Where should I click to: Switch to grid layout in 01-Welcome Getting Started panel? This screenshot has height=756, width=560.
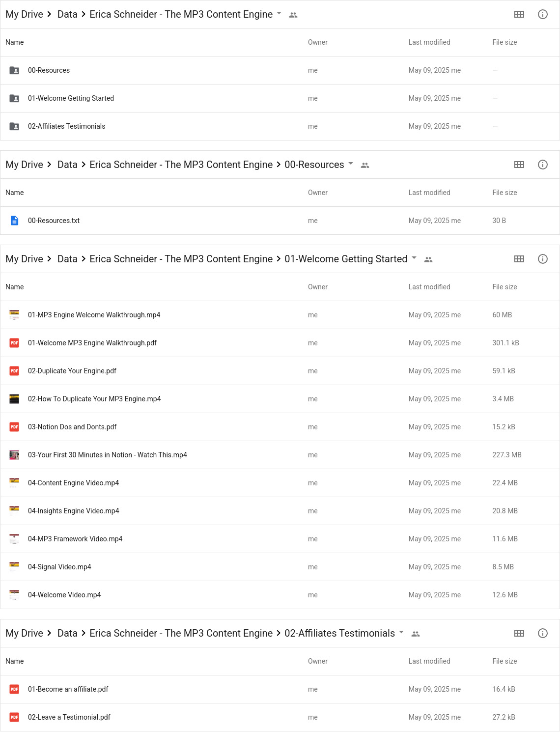[519, 259]
